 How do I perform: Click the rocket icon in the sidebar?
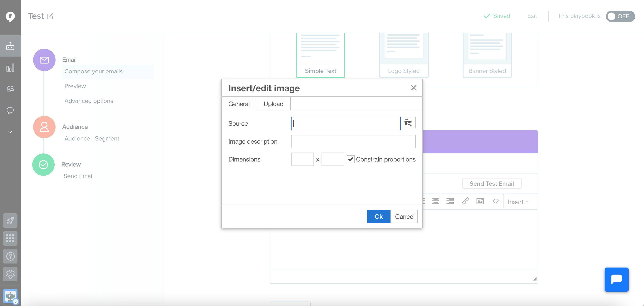pos(10,221)
